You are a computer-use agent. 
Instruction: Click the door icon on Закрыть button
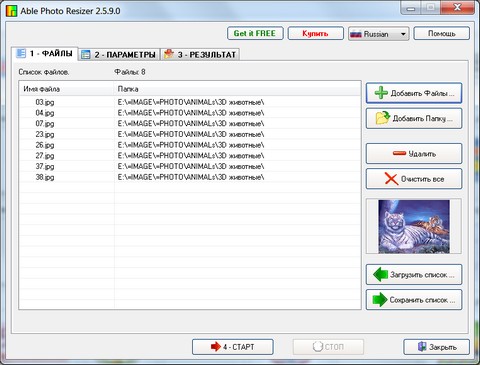[x=422, y=347]
